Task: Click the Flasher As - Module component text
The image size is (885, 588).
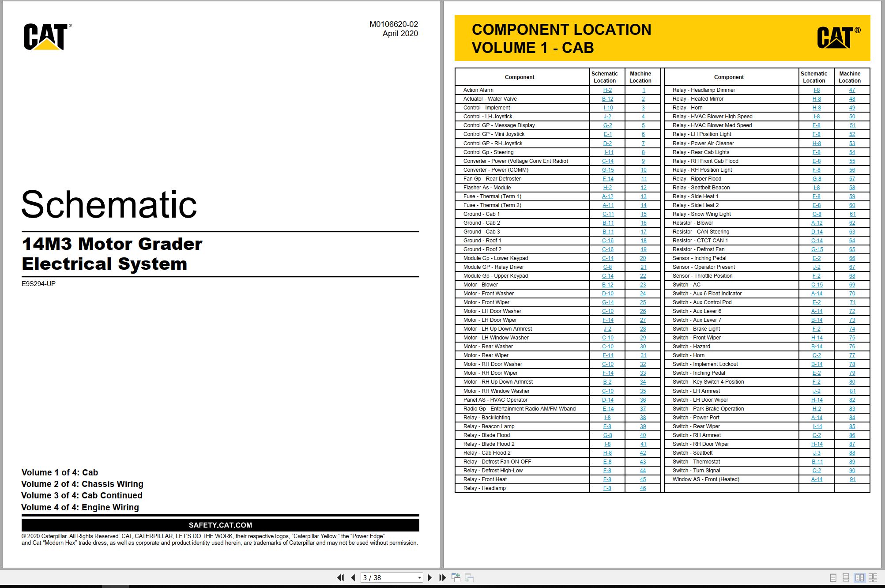Action: click(487, 188)
